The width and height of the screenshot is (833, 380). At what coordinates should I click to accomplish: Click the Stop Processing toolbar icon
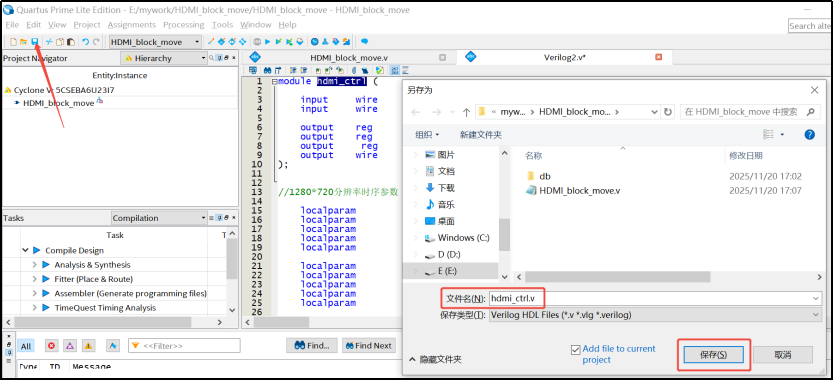pos(257,41)
